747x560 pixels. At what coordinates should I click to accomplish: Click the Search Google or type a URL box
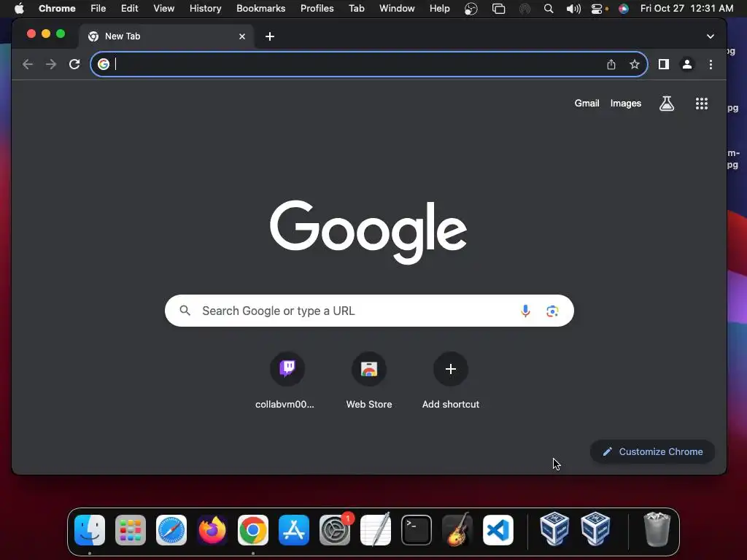point(369,311)
